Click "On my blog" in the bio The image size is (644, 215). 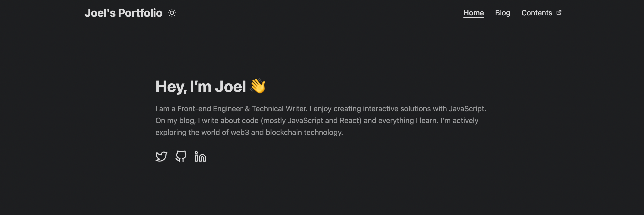pyautogui.click(x=175, y=121)
